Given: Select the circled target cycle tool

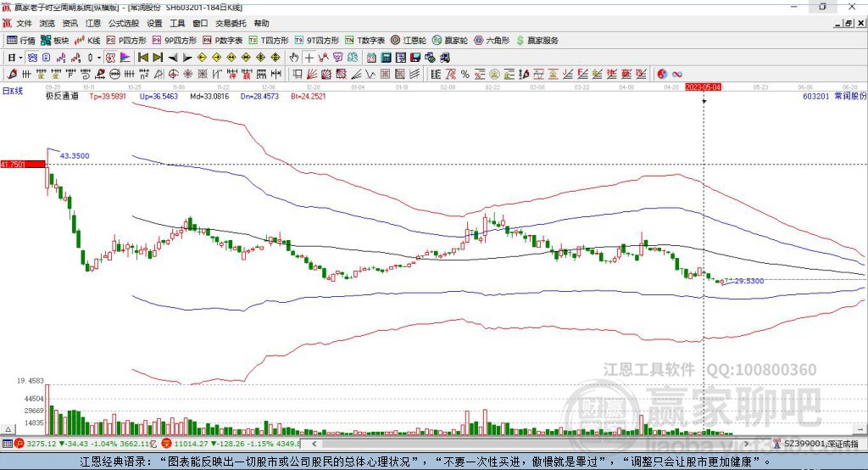Looking at the screenshot, I should point(173,75).
